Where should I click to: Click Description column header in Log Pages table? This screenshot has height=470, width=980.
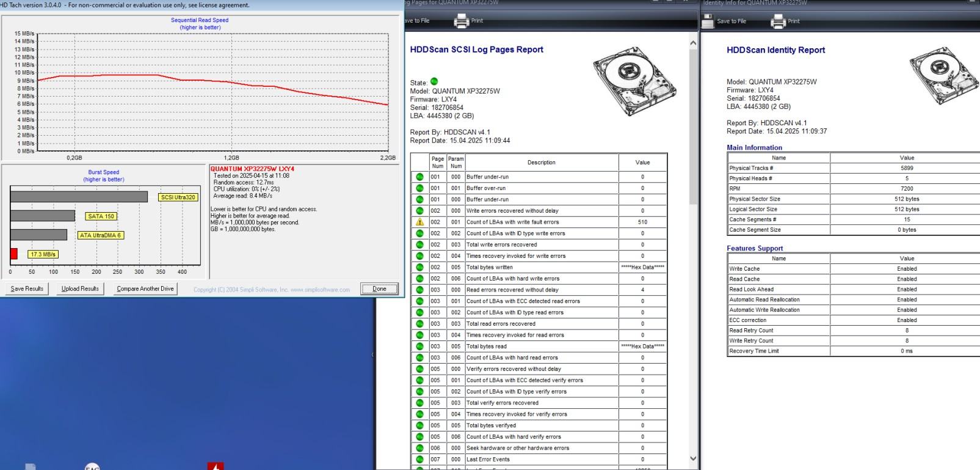(x=542, y=163)
